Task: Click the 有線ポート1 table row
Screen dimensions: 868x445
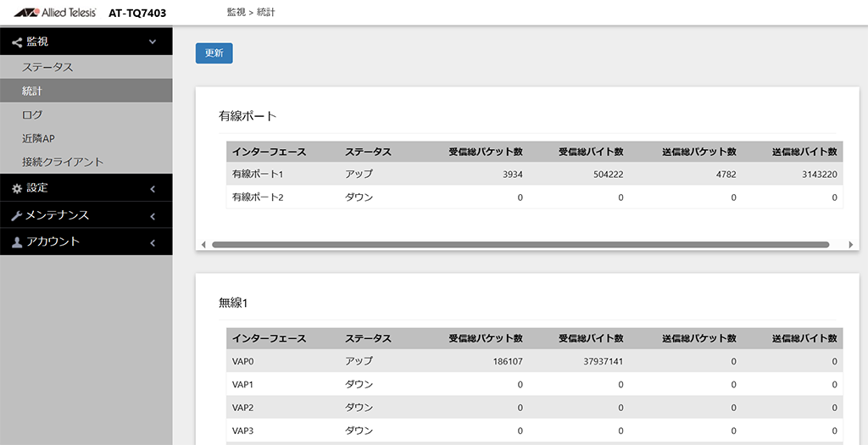Action: (534, 174)
